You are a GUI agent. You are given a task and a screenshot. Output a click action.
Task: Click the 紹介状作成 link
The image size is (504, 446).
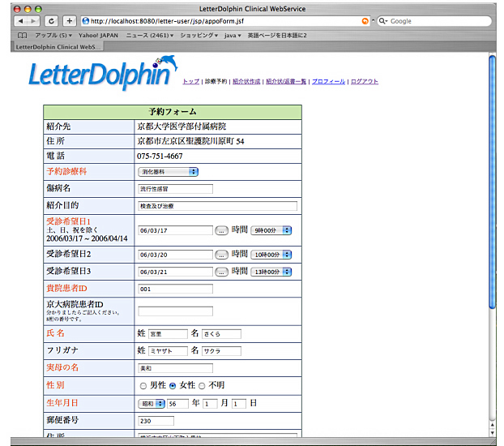tap(246, 82)
